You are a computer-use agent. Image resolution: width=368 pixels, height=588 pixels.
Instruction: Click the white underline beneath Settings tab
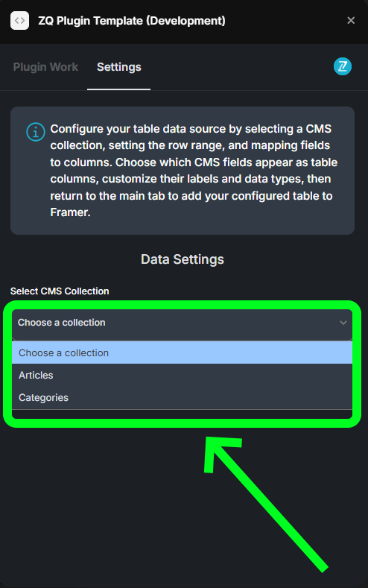pos(118,89)
